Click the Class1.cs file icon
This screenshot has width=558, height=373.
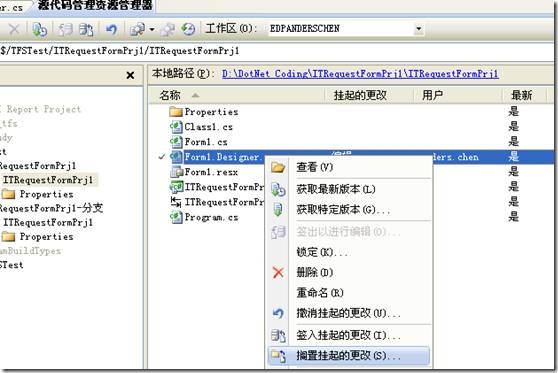tap(176, 127)
